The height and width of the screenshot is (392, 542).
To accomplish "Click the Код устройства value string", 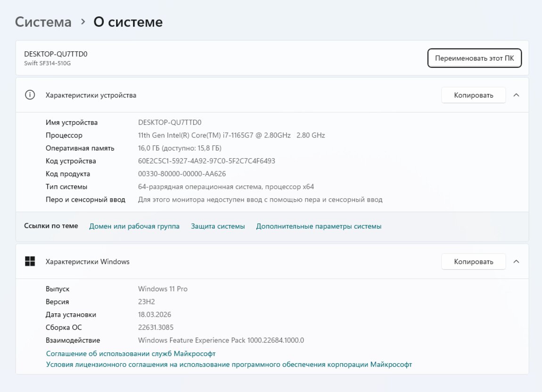I will coord(206,161).
